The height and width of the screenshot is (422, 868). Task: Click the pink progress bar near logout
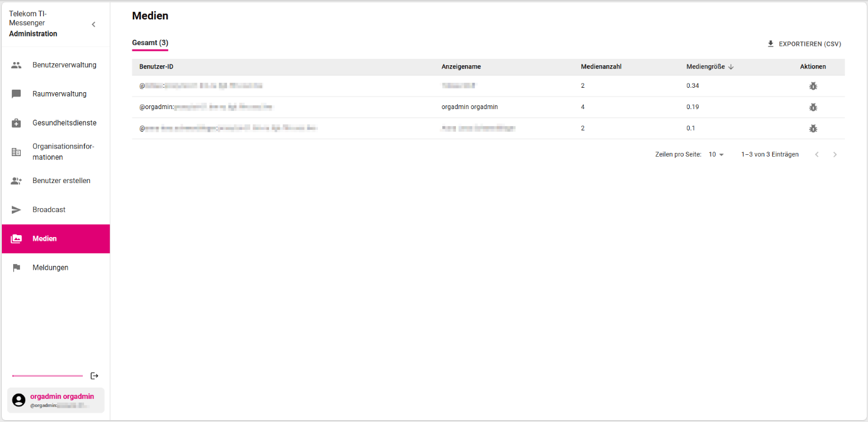48,376
